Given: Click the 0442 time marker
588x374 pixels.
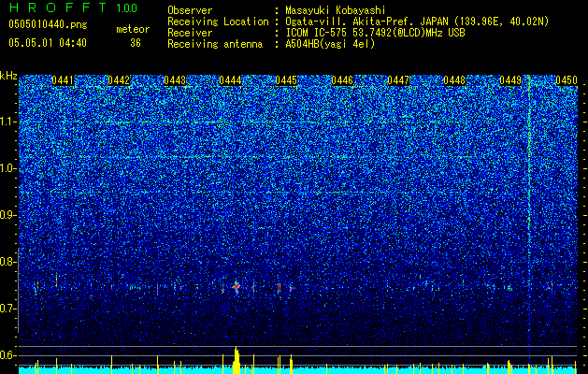Looking at the screenshot, I should click(x=119, y=80).
